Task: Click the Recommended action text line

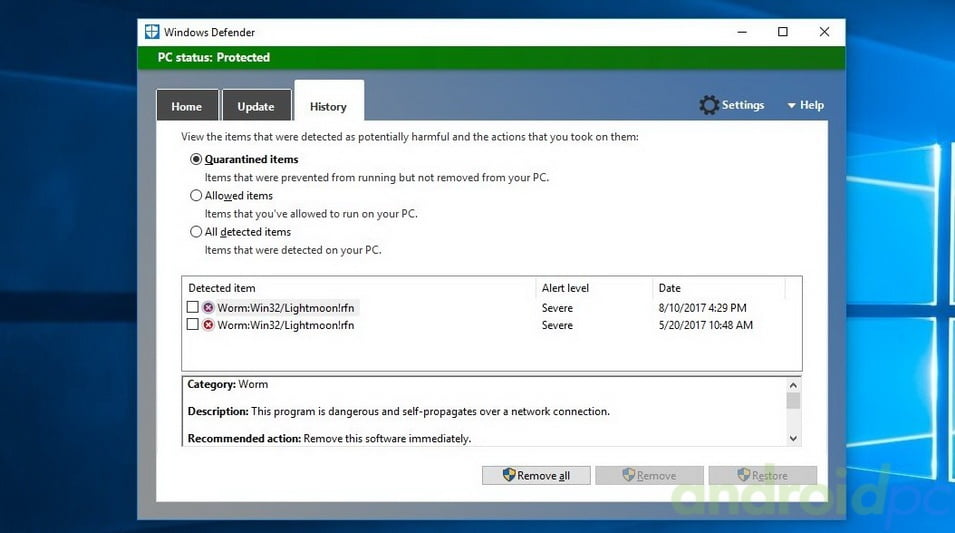Action: tap(329, 439)
